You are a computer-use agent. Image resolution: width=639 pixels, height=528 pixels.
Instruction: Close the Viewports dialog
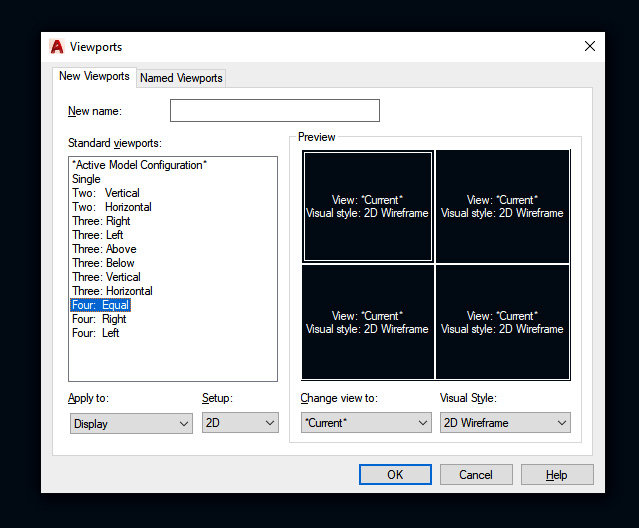(590, 46)
